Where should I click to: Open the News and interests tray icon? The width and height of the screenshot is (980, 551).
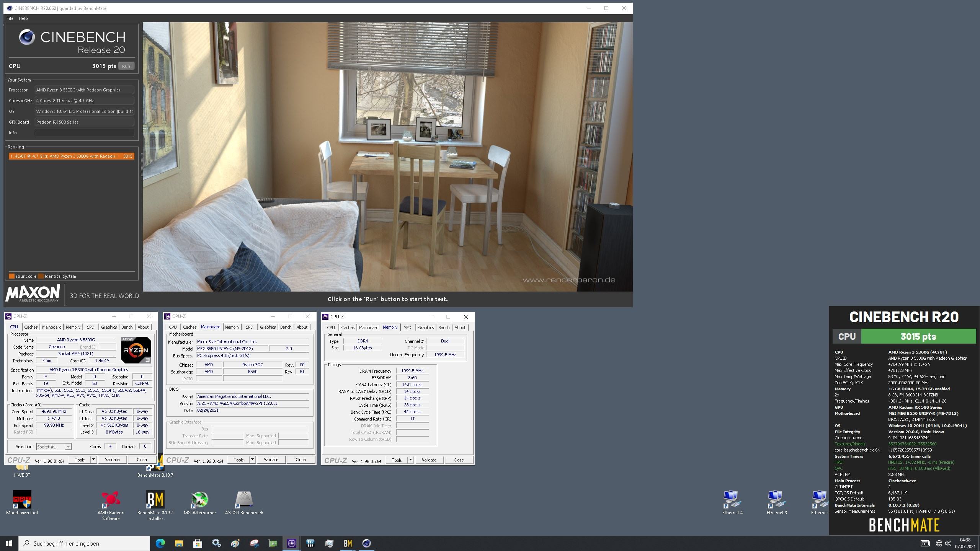(925, 543)
